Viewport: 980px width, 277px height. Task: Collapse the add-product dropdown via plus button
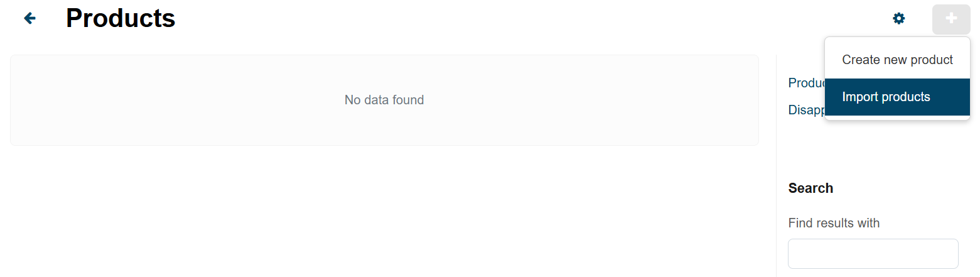[x=951, y=19]
